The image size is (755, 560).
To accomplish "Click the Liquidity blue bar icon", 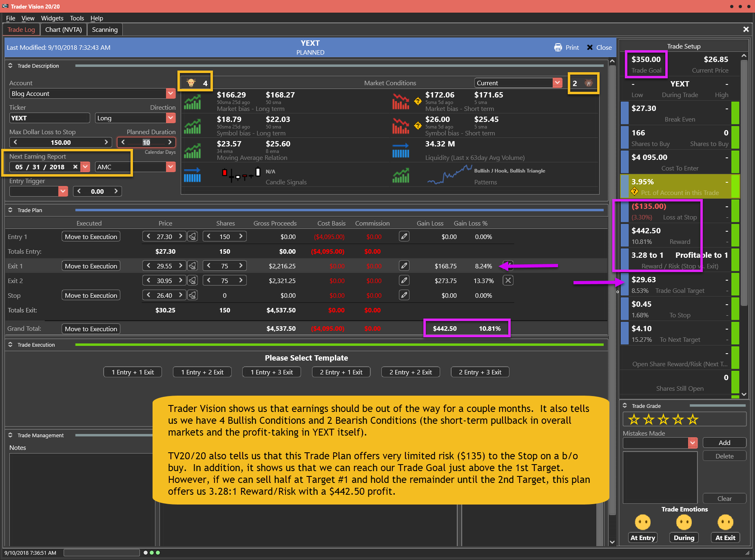I will [x=401, y=151].
